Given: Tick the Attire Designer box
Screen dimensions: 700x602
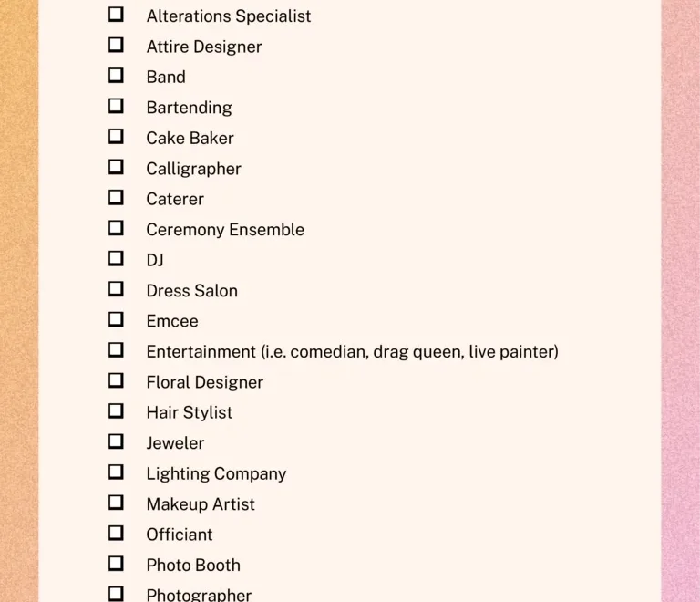Looking at the screenshot, I should pyautogui.click(x=116, y=45).
